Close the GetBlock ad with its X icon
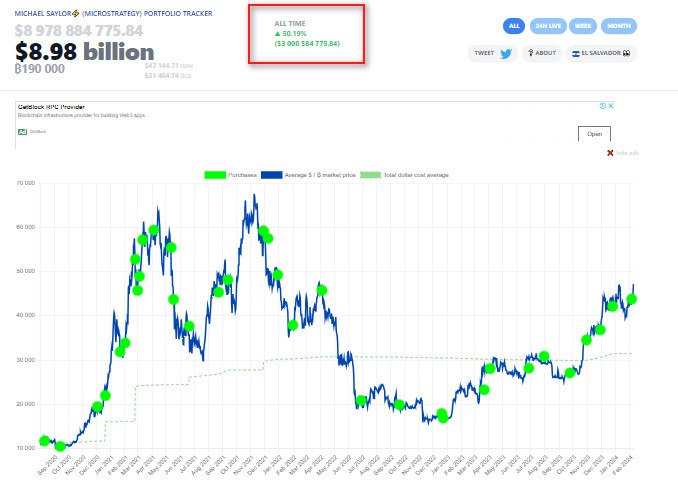This screenshot has height=498, width=678. (x=611, y=106)
